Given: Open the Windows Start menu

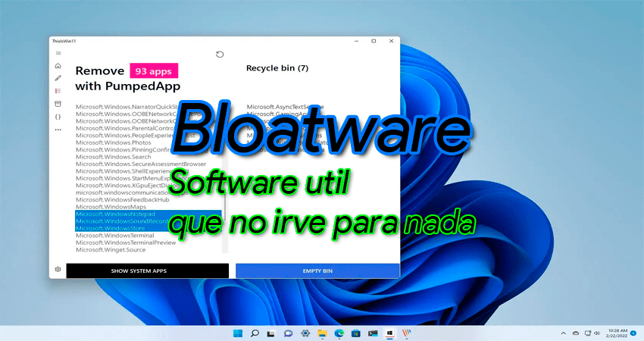Looking at the screenshot, I should pyautogui.click(x=239, y=333).
